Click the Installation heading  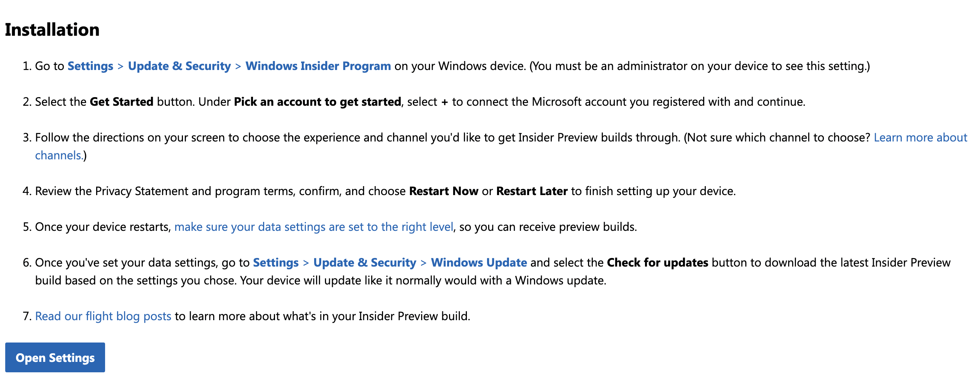pyautogui.click(x=53, y=30)
